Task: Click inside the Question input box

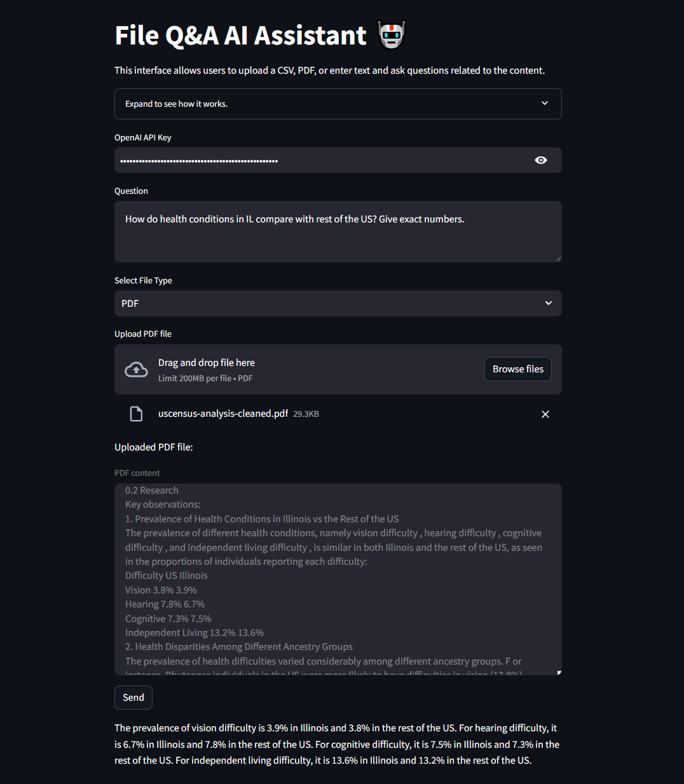Action: click(338, 231)
